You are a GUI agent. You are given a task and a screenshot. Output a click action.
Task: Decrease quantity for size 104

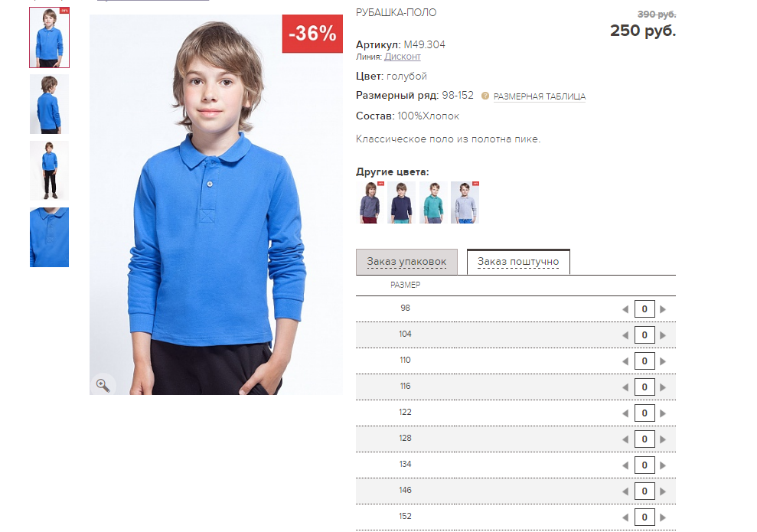625,335
